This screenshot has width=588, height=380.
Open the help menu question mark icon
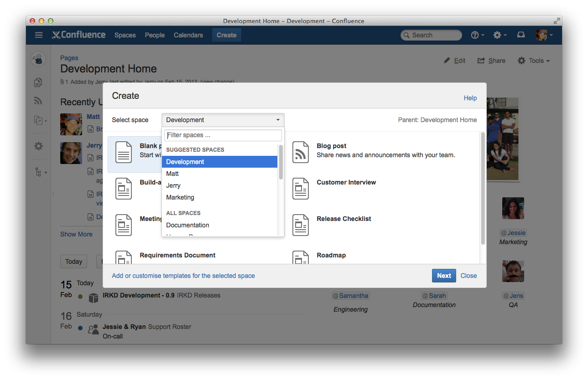[475, 35]
